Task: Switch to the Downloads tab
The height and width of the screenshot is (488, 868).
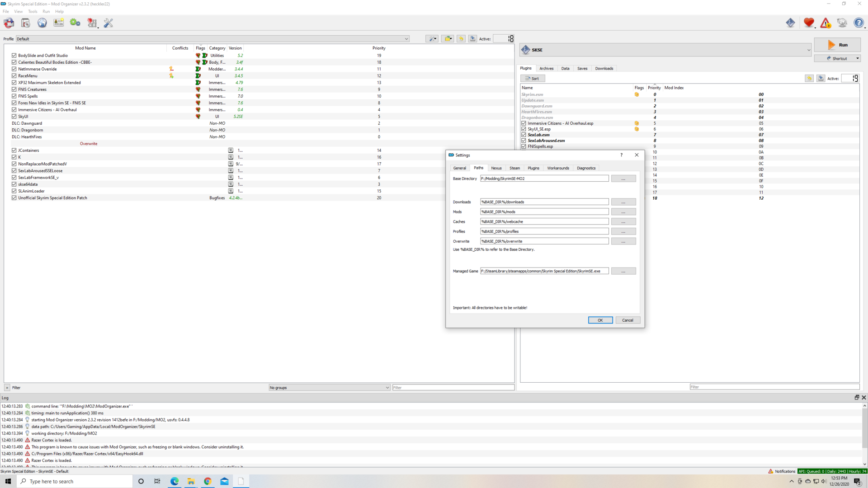Action: point(604,69)
